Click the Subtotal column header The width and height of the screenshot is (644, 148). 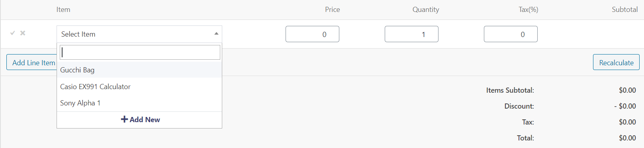[625, 10]
